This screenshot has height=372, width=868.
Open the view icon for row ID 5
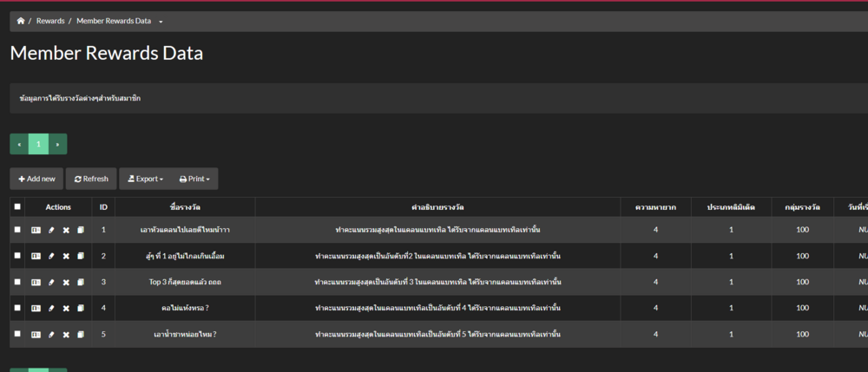coord(36,334)
